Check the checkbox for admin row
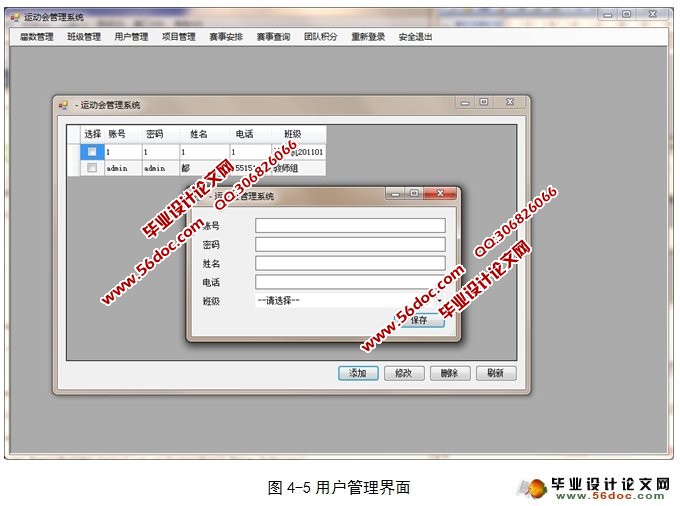This screenshot has height=506, width=680. pos(92,169)
